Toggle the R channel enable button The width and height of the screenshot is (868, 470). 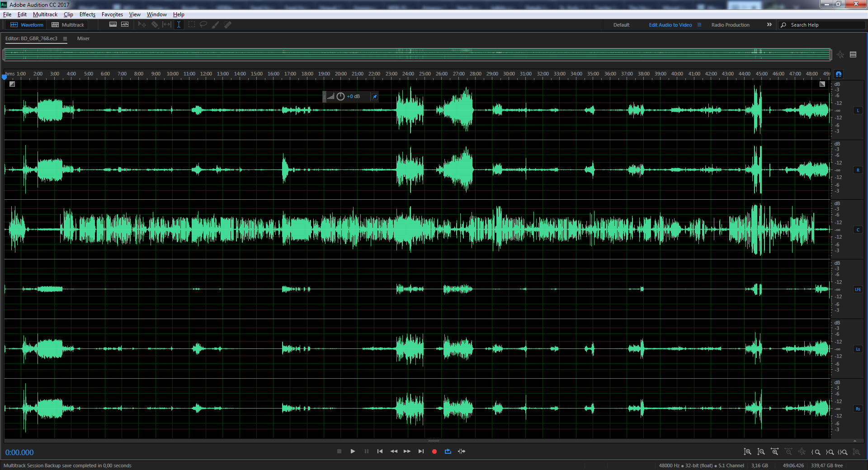(x=858, y=170)
